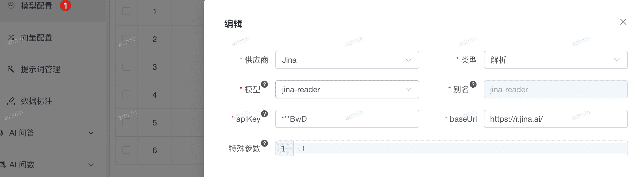Close the 编辑 dialog with the X
The height and width of the screenshot is (177, 644).
tap(623, 22)
